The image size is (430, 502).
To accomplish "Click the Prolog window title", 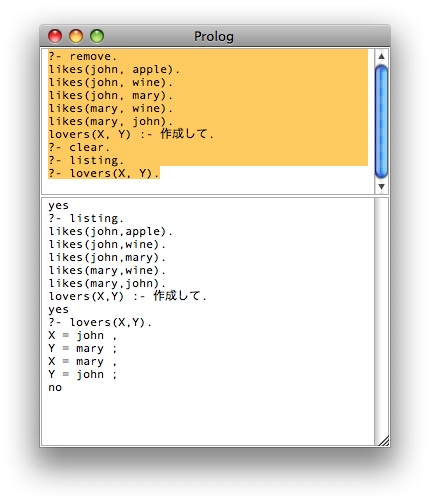I will click(x=214, y=36).
